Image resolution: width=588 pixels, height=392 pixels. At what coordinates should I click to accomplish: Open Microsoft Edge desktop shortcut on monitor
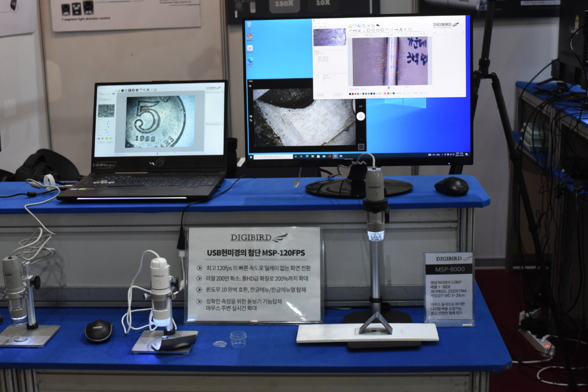pyautogui.click(x=250, y=60)
